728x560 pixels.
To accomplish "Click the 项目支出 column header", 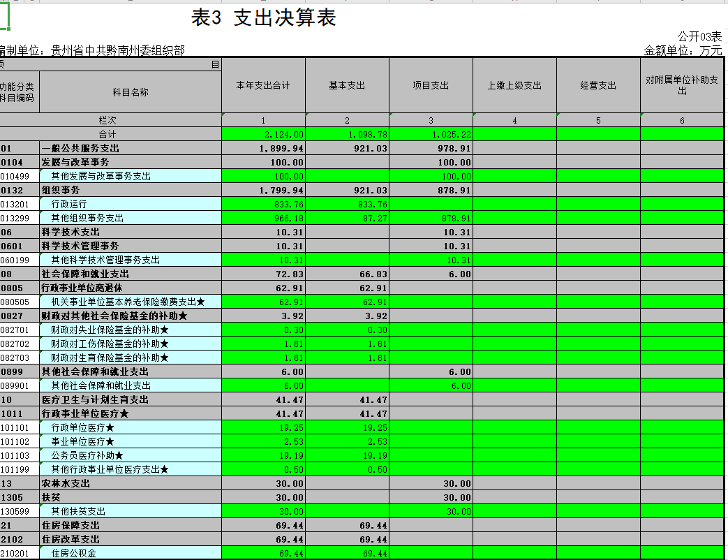I will point(431,85).
